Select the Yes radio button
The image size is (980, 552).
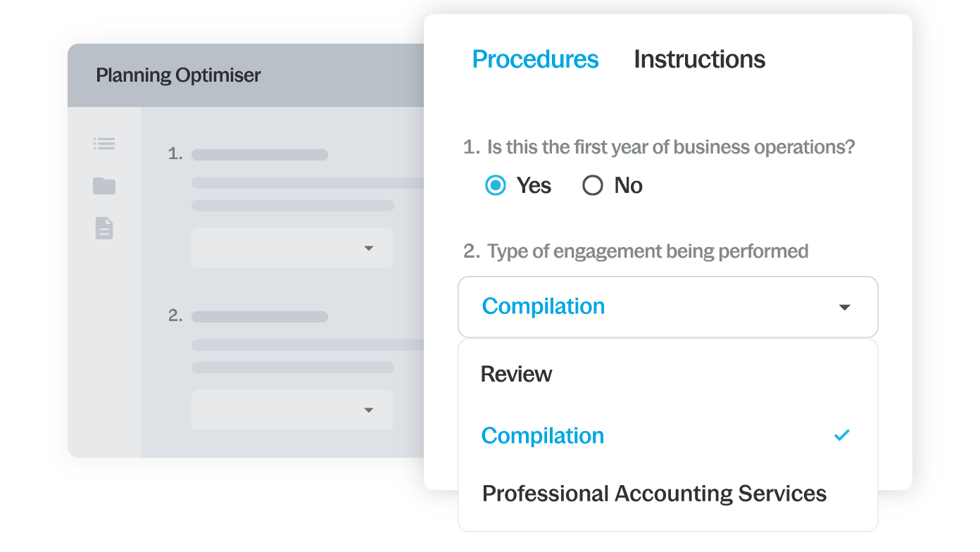click(496, 185)
